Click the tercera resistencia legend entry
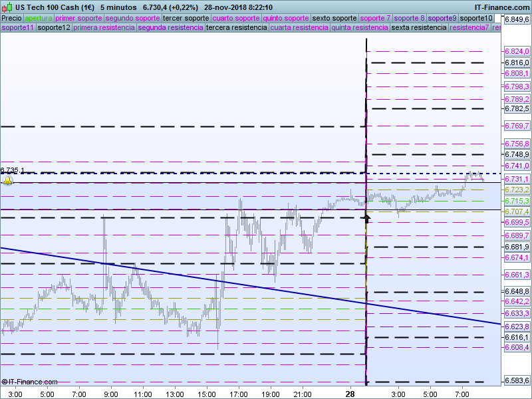 click(237, 27)
